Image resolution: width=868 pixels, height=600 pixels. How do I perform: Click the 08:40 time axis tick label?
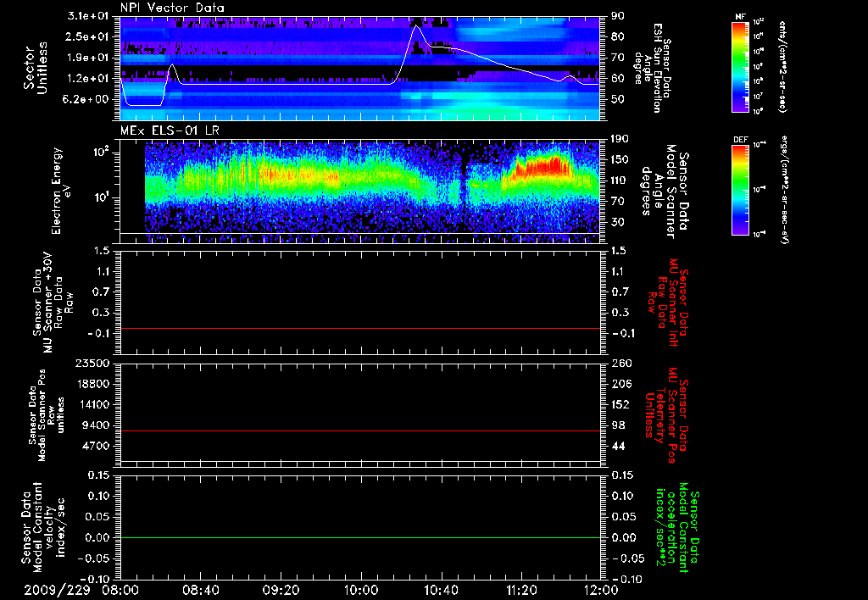201,589
